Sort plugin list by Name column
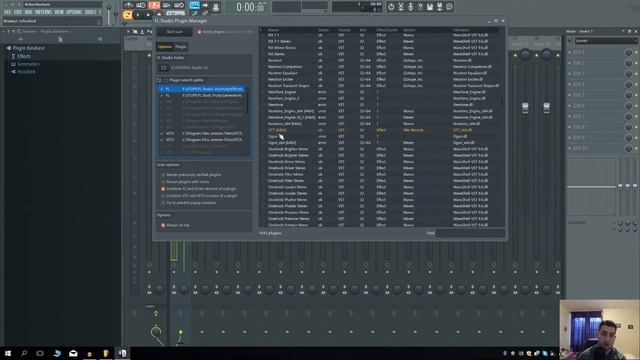Image resolution: width=640 pixels, height=360 pixels. [x=273, y=30]
